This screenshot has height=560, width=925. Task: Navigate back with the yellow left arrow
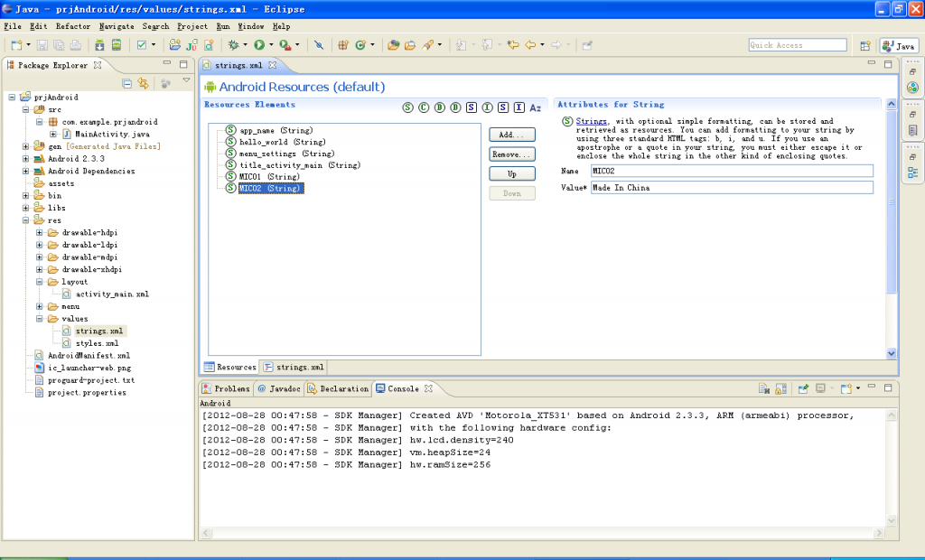[x=530, y=45]
